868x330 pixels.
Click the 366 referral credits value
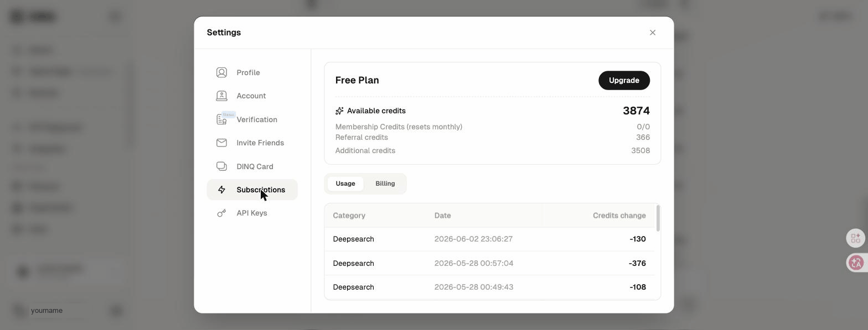(x=643, y=138)
